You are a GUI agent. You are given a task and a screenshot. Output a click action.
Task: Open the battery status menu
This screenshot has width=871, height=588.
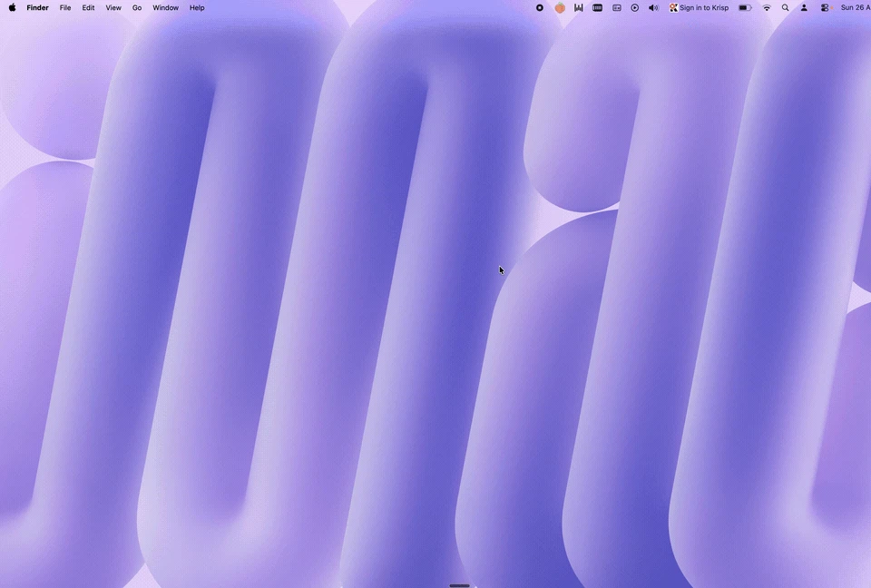coord(745,8)
